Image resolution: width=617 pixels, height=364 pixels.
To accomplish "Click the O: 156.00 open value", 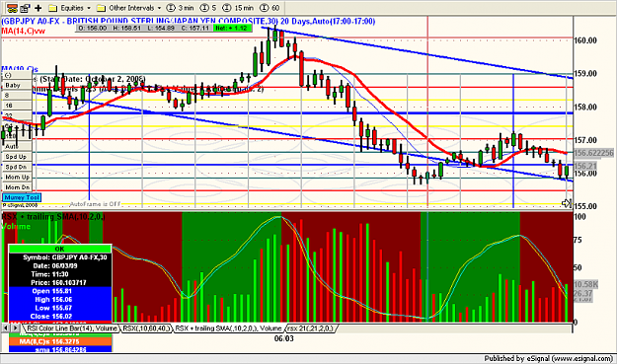I will [93, 28].
